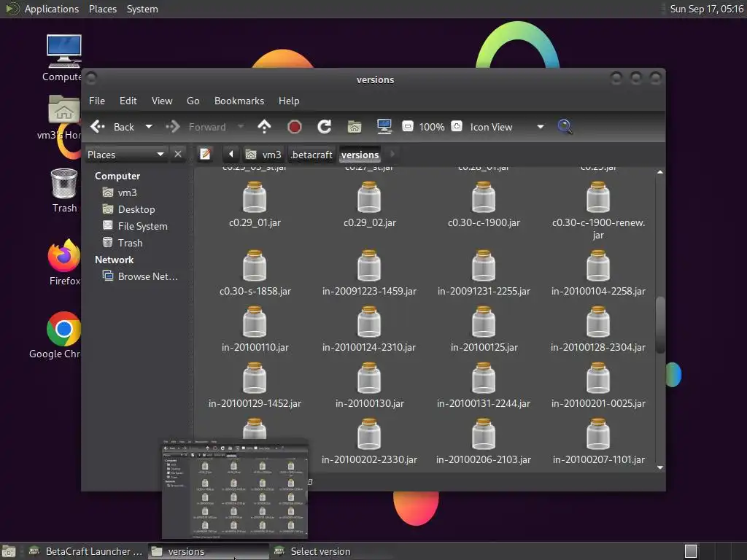Select the in-20100206-2103.jar file icon
This screenshot has height=560, width=747.
click(x=484, y=435)
